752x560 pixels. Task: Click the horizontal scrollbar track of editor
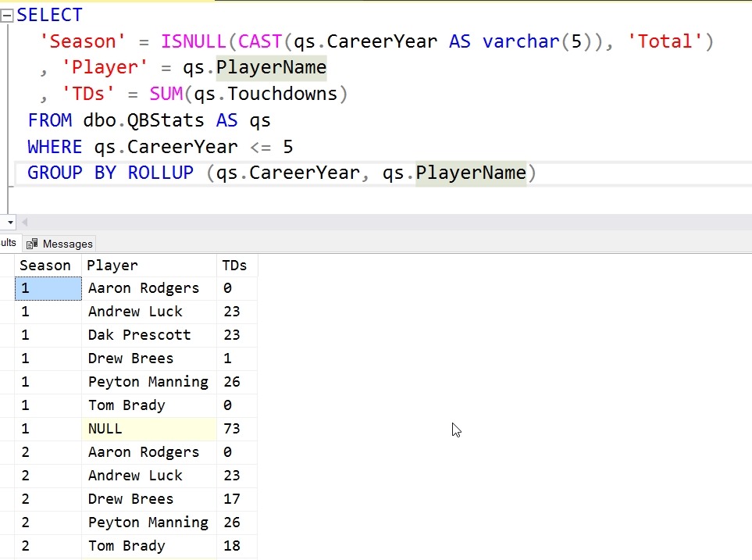[x=390, y=223]
